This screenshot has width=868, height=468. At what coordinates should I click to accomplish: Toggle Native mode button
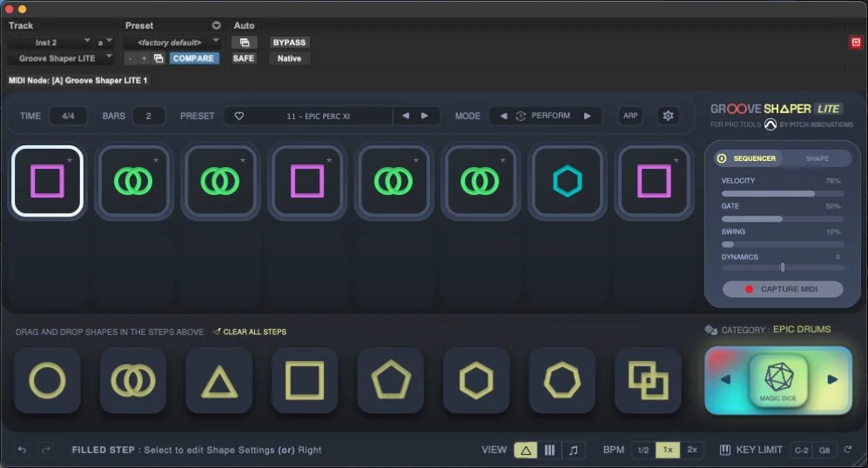[290, 58]
